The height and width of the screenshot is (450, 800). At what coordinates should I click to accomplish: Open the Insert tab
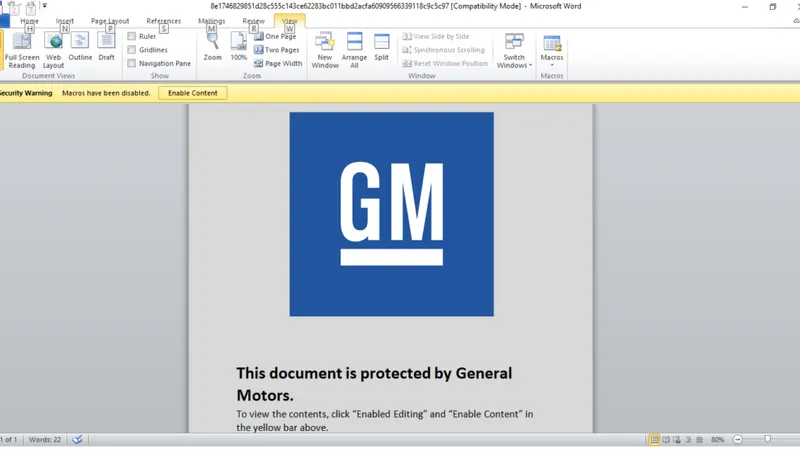tap(65, 21)
